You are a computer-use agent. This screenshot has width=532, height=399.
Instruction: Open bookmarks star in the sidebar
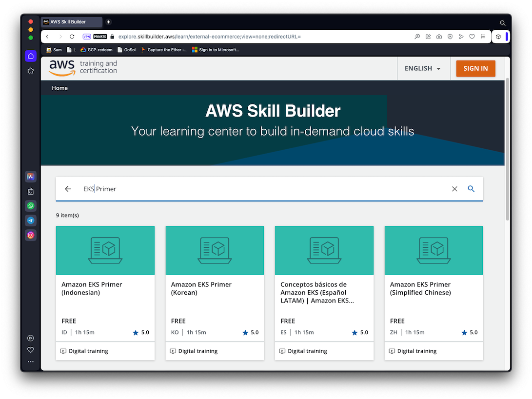[x=31, y=71]
